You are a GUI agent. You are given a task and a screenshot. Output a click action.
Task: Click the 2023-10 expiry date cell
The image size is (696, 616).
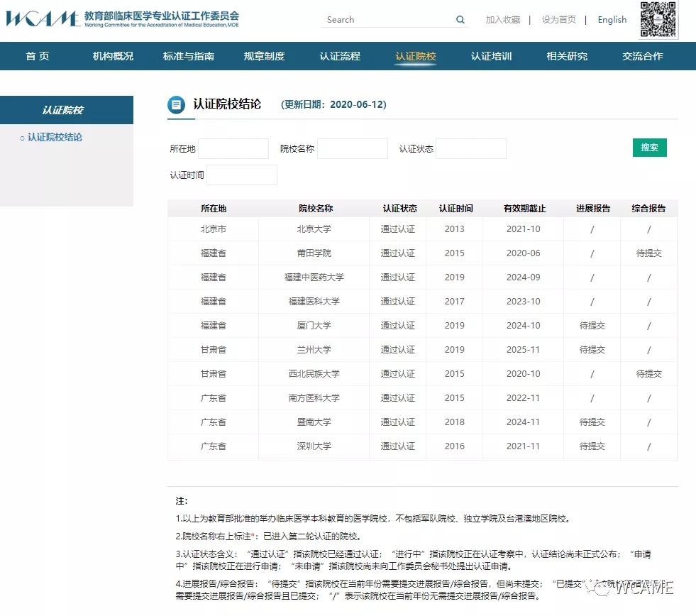point(524,302)
